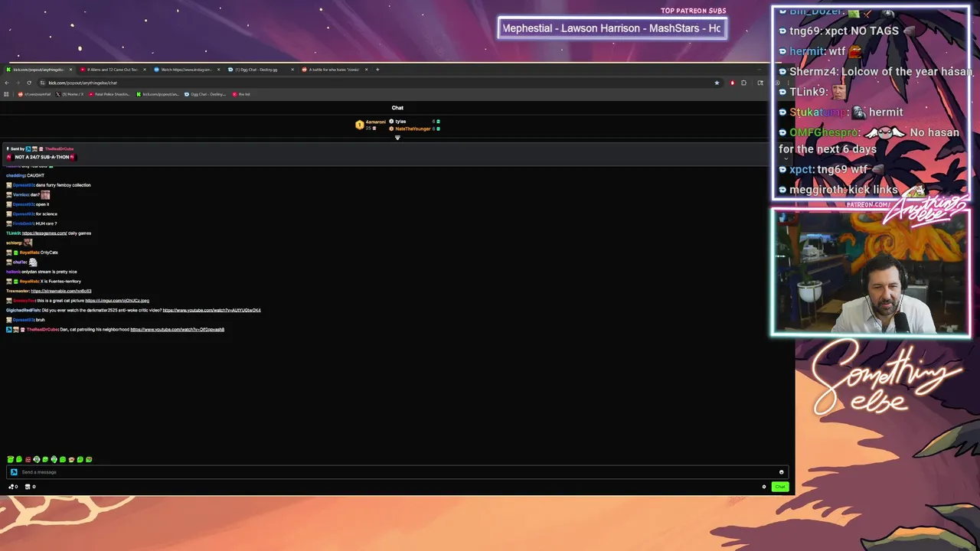The height and width of the screenshot is (551, 980).
Task: Close the Dgg Chat - Destiny.gg tab
Action: pos(292,70)
